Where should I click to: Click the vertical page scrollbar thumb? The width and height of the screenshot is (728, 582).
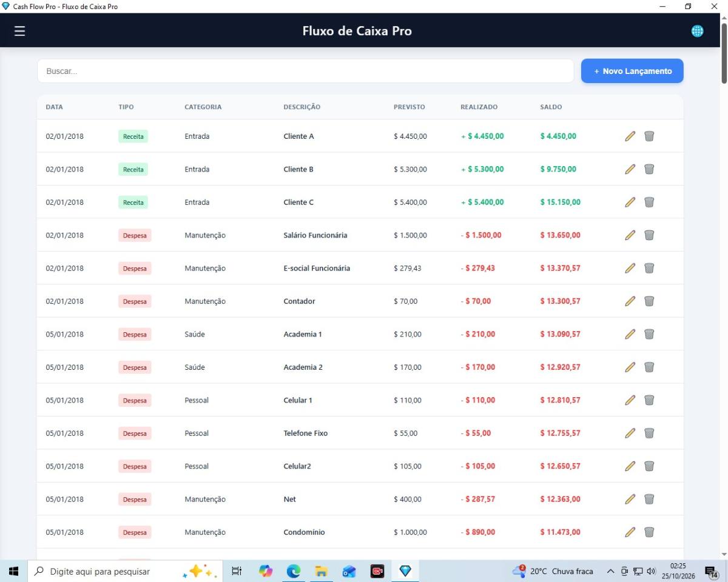pos(724,53)
